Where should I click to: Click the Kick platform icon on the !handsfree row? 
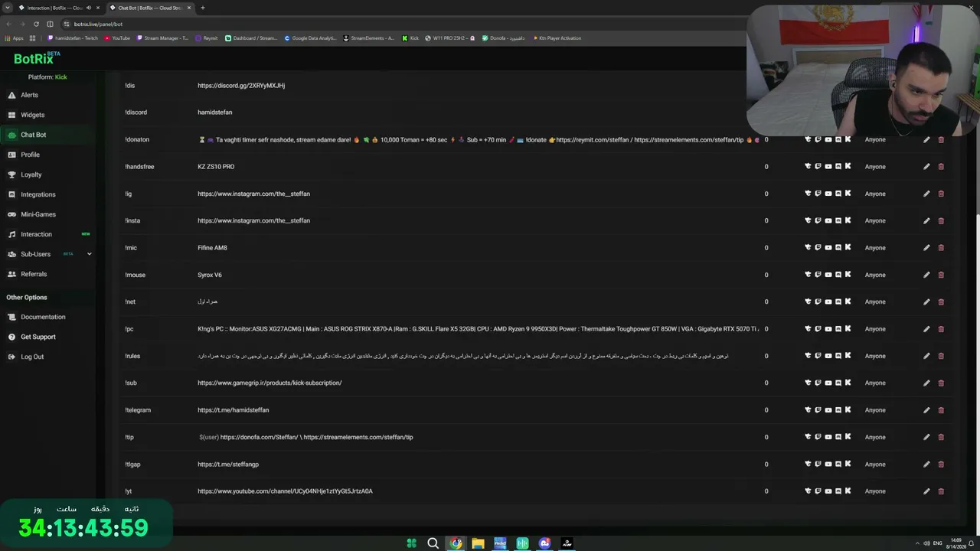[x=848, y=166]
